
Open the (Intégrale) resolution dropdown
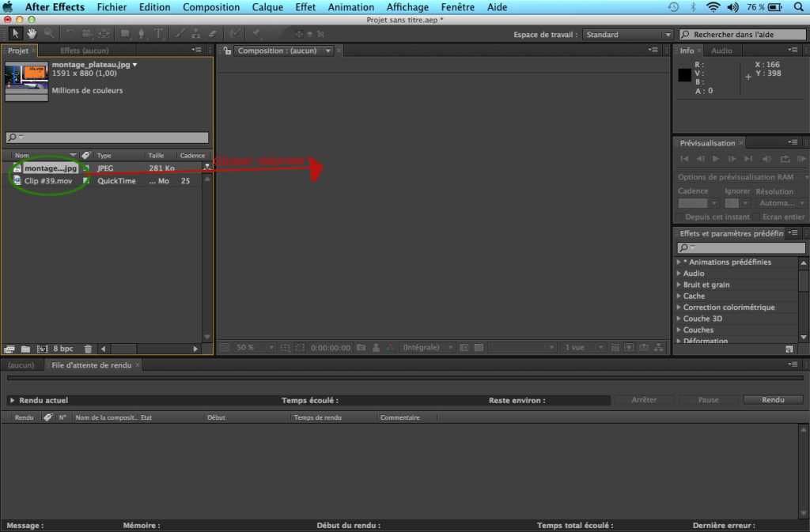pos(428,348)
